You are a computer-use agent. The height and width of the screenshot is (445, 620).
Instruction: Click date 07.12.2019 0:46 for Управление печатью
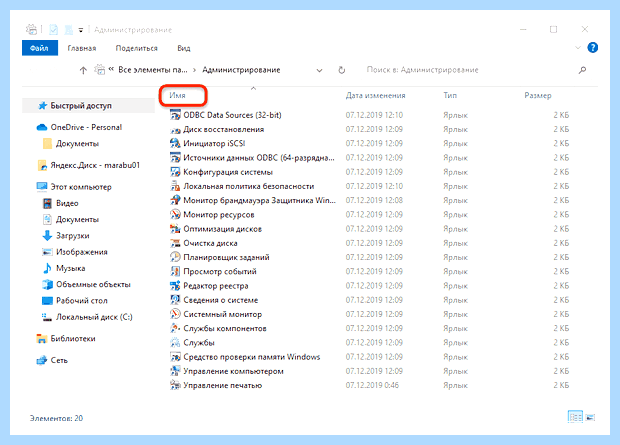(x=372, y=386)
